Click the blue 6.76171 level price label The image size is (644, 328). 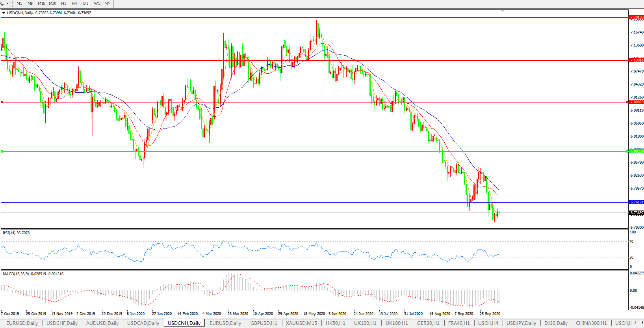[x=637, y=202]
